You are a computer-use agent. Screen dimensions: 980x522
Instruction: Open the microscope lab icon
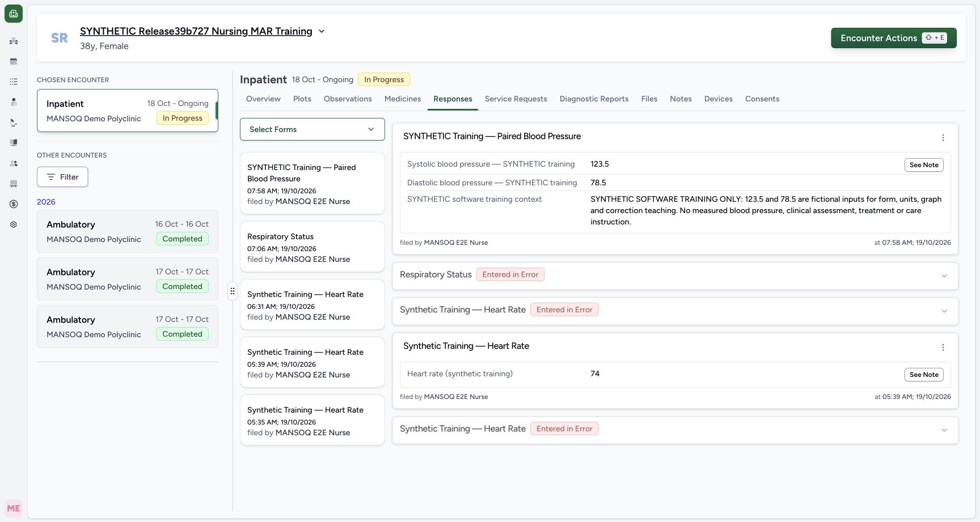(14, 122)
